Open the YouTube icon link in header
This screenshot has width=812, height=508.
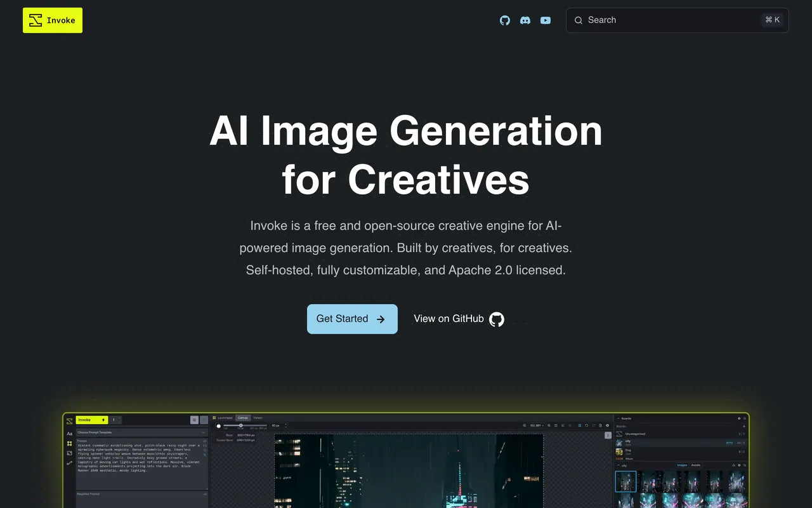point(546,20)
